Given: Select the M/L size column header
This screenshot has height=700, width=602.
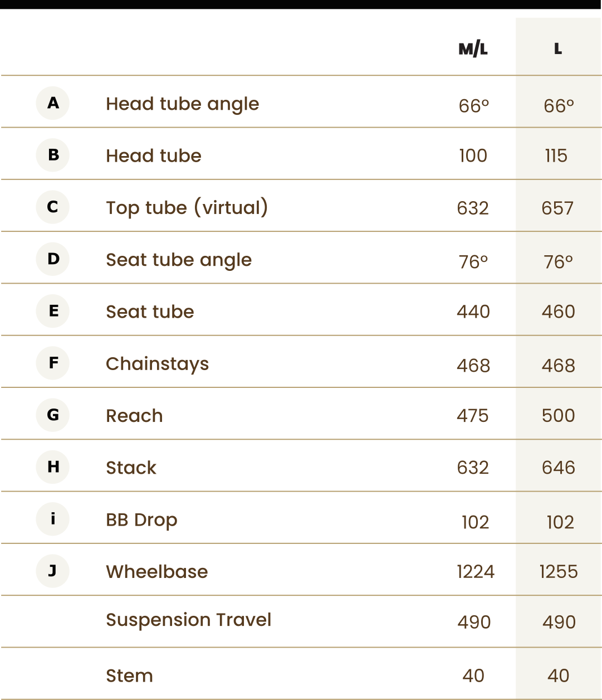Looking at the screenshot, I should [473, 49].
